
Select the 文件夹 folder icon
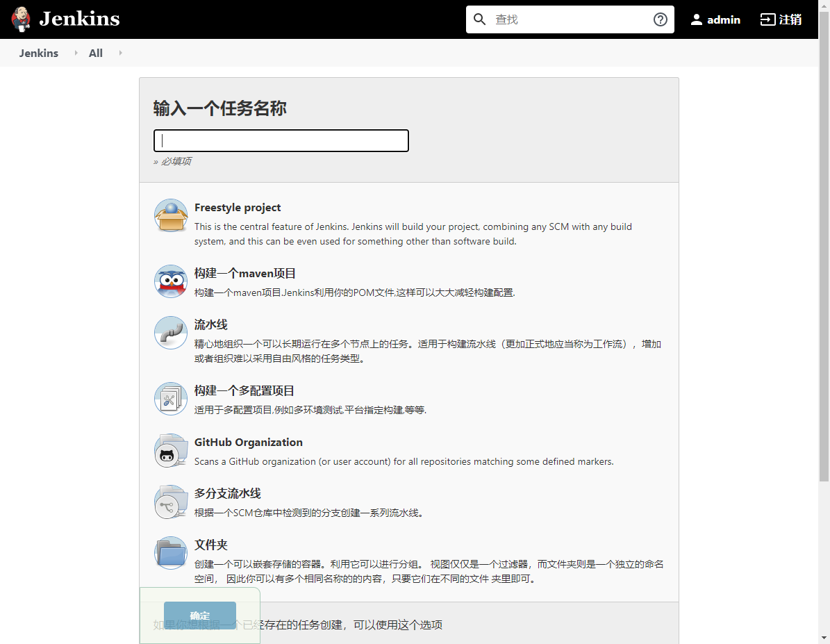click(x=171, y=553)
